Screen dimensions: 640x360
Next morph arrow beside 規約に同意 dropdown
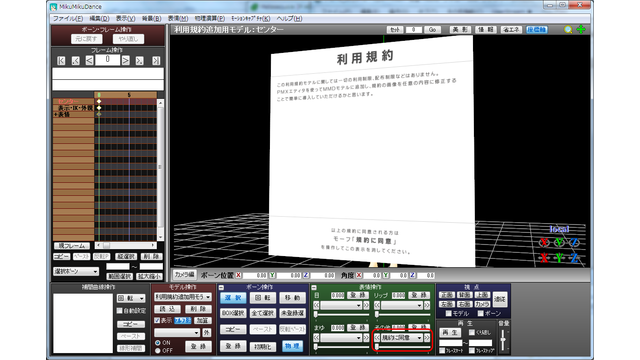(427, 338)
